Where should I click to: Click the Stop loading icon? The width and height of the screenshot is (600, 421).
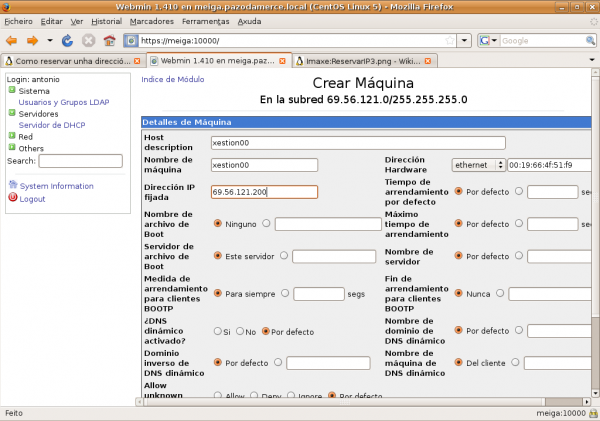pyautogui.click(x=88, y=41)
